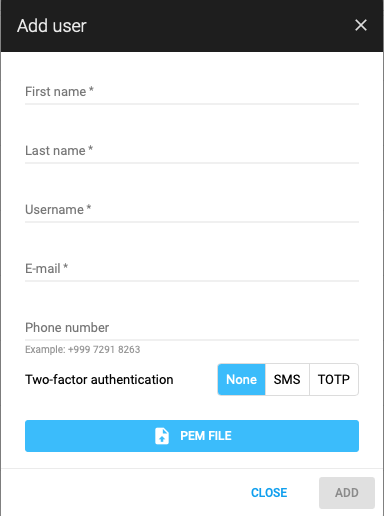Click the Example phone number hint text
Viewport: 384px width, 516px height.
(83, 349)
